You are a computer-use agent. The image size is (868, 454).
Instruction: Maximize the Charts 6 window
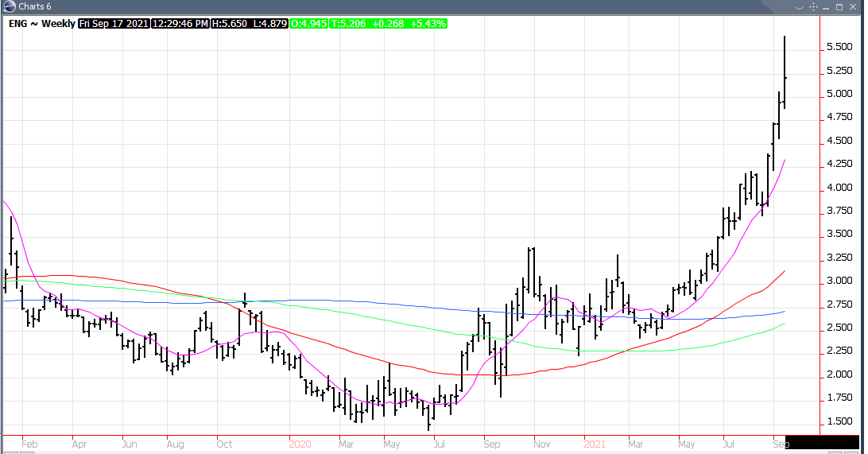(x=839, y=6)
